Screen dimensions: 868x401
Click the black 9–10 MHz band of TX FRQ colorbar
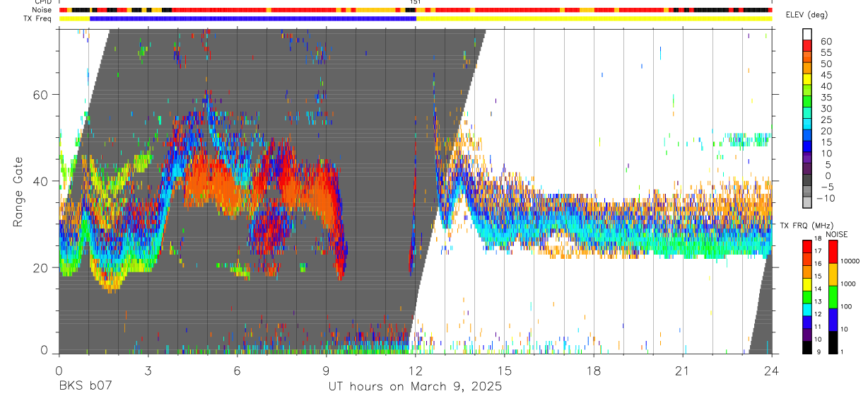pyautogui.click(x=806, y=347)
